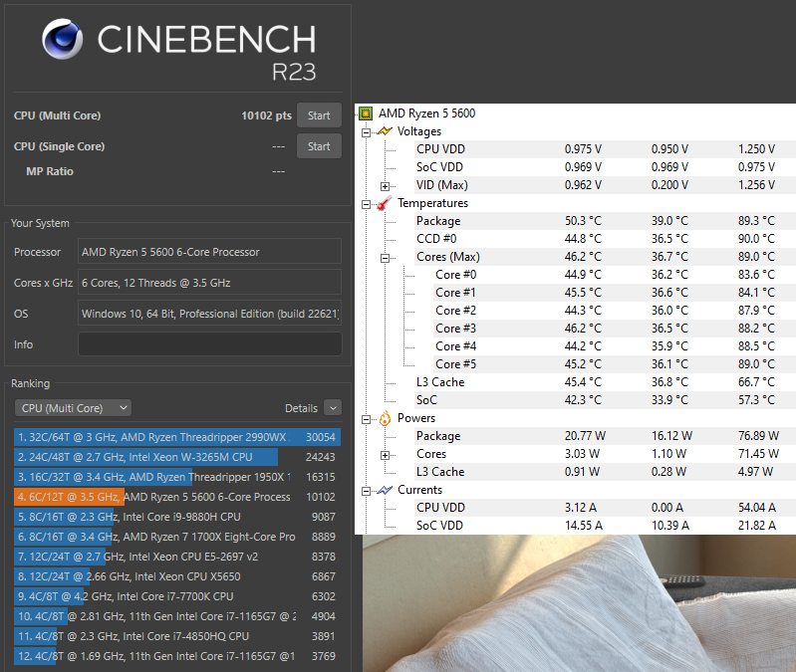Image resolution: width=796 pixels, height=672 pixels.
Task: Click the 10102 pts multi core score
Action: tap(267, 115)
